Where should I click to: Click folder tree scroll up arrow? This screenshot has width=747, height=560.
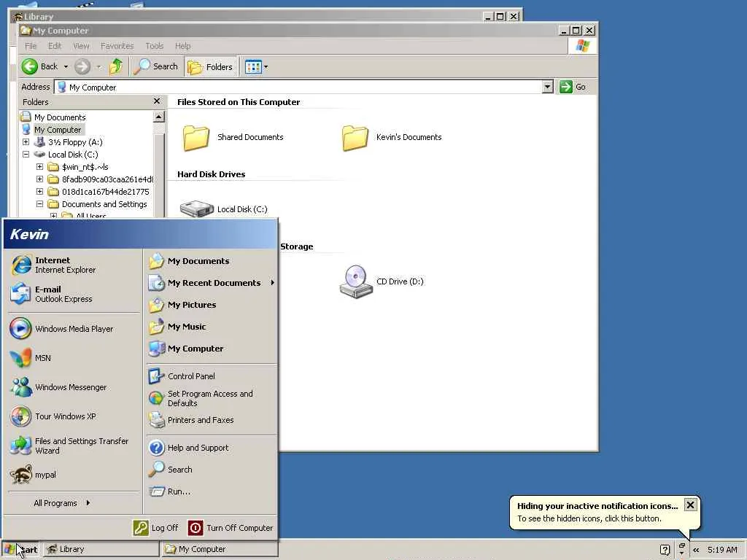tap(158, 117)
